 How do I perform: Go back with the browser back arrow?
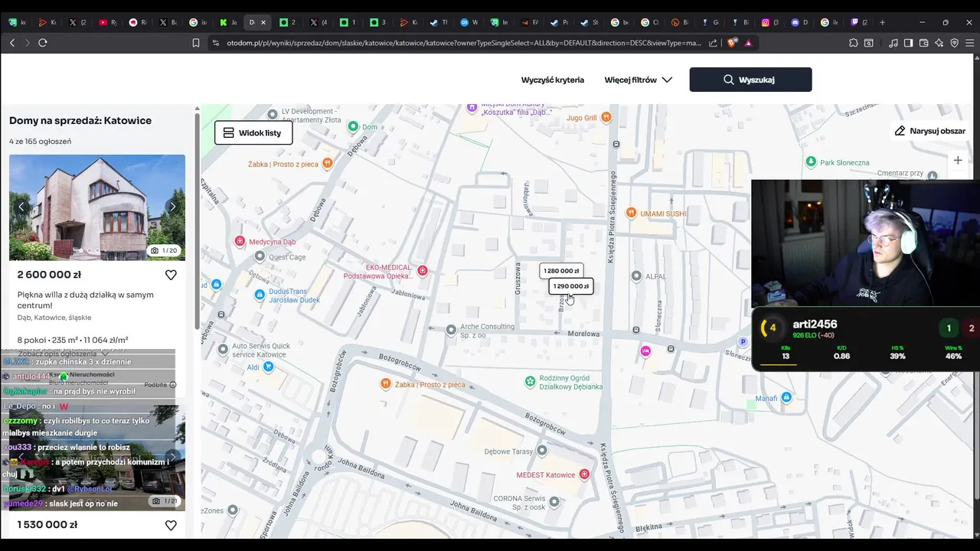[12, 43]
